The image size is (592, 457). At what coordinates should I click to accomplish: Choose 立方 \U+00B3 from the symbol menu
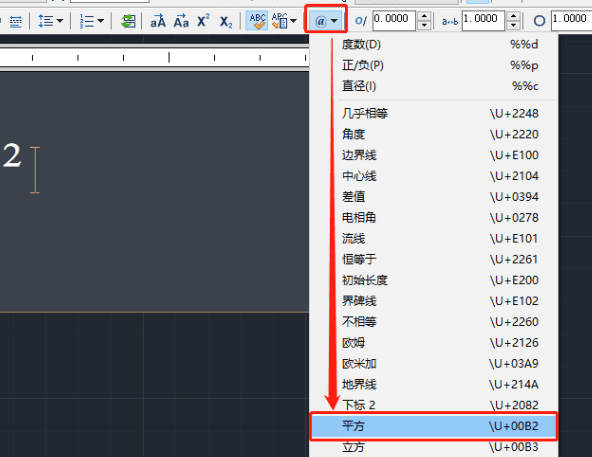pyautogui.click(x=433, y=447)
